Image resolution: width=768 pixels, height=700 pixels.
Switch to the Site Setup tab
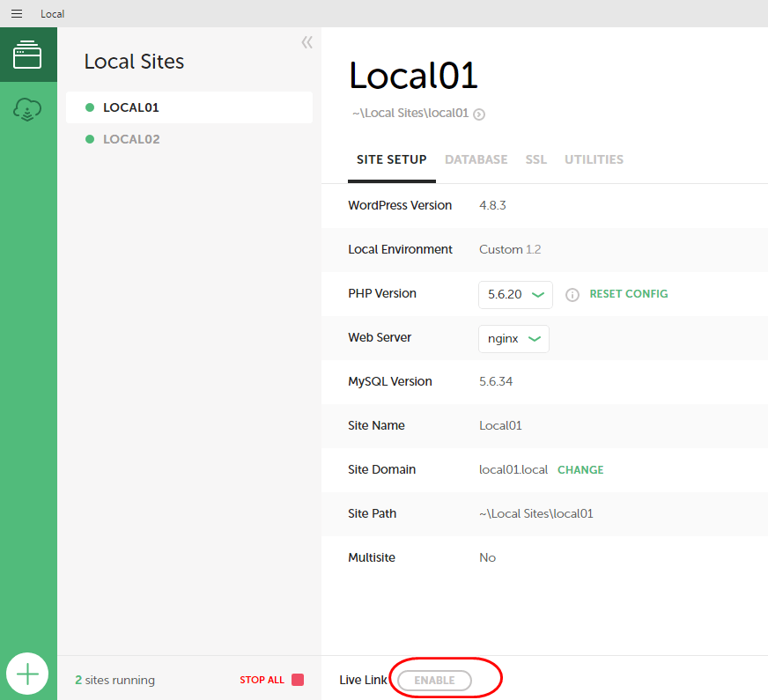point(391,159)
